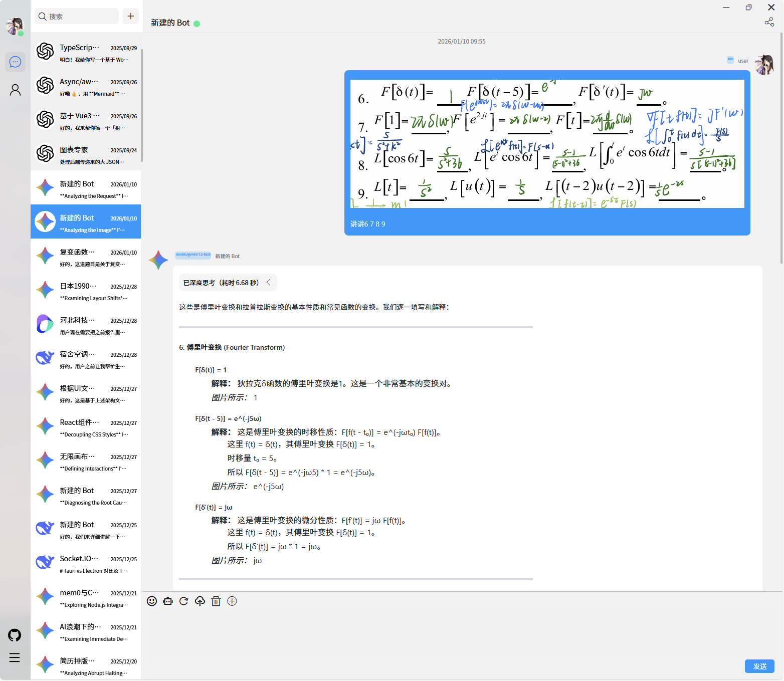The width and height of the screenshot is (784, 681).
Task: Click heading 6. 傅里叶变换 (Fourier Transform)
Action: coord(232,347)
